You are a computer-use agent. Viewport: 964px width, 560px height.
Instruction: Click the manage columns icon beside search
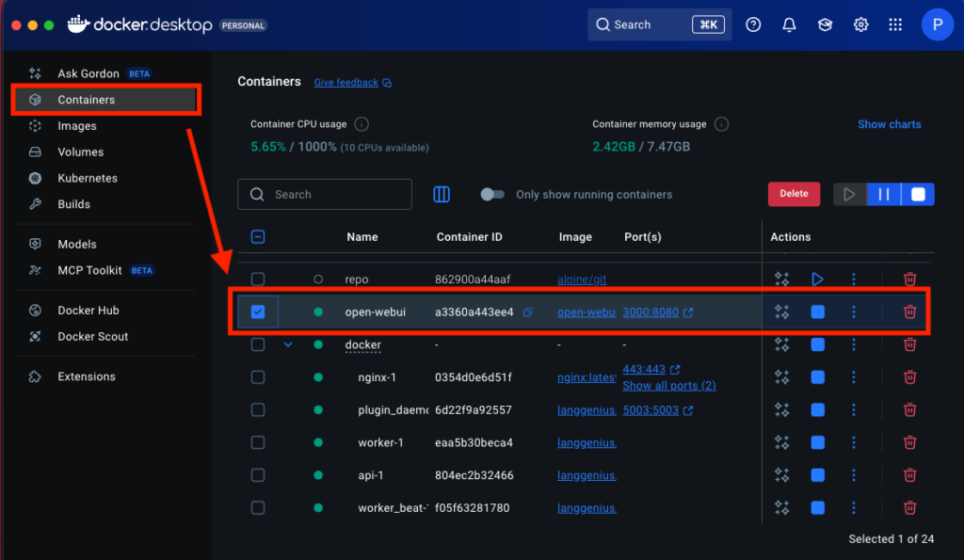click(442, 195)
